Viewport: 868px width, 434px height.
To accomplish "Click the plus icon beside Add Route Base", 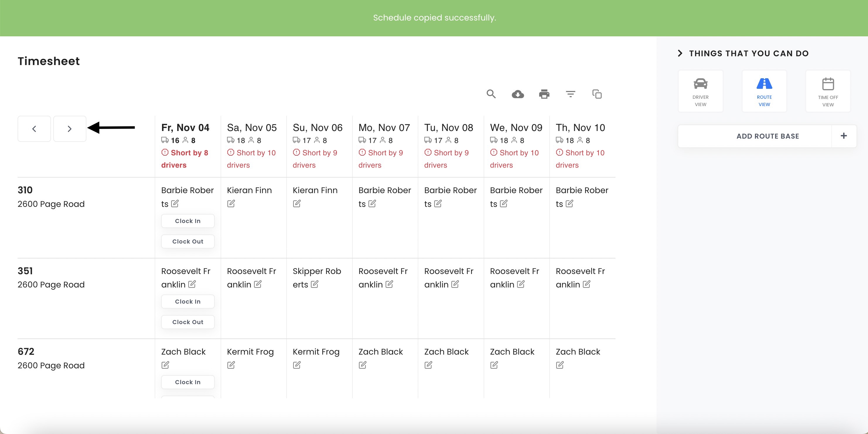I will click(x=843, y=136).
